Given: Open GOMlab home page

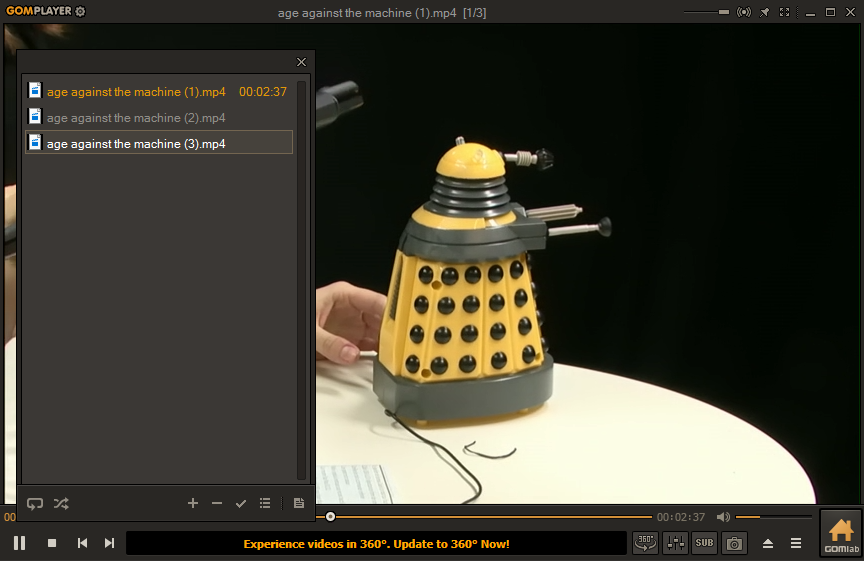Looking at the screenshot, I should [841, 534].
